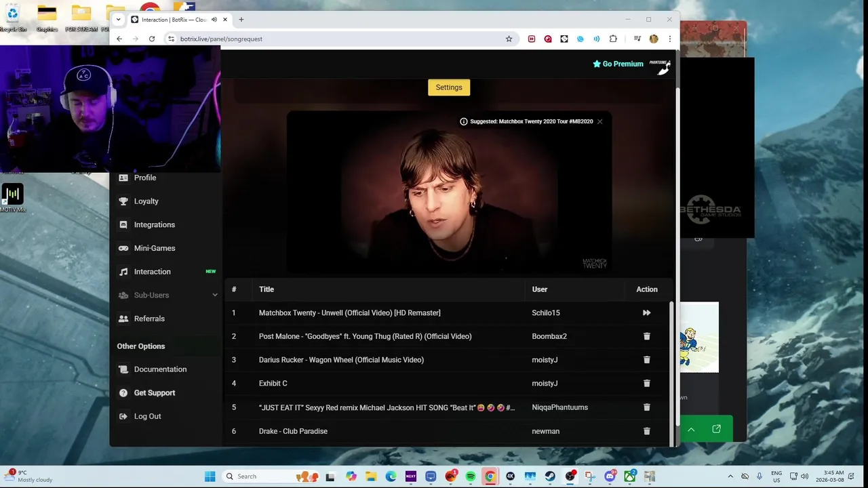
Task: Mute the BotRix tab audio icon
Action: point(214,20)
